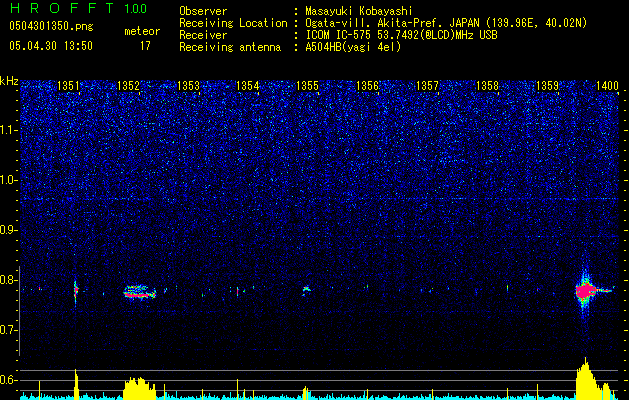The height and width of the screenshot is (400, 629).
Task: Click the 1359 time marker
Action: (x=547, y=85)
